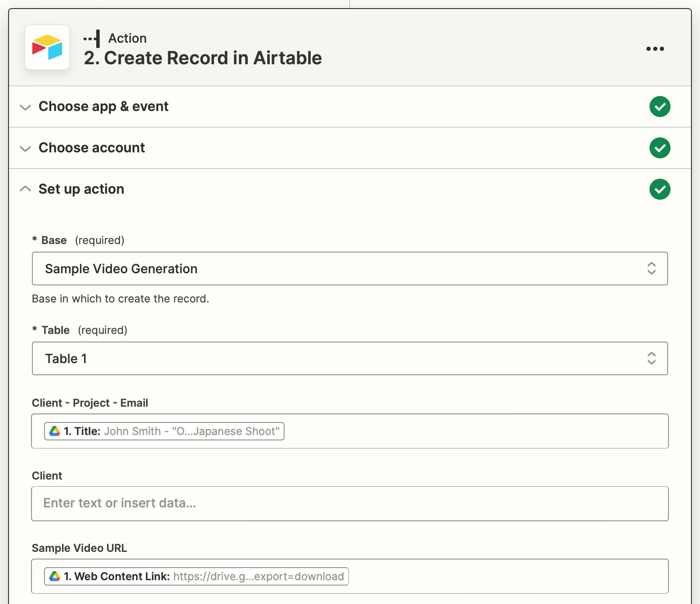700x604 pixels.
Task: Click the Table (required) label
Action: [80, 330]
